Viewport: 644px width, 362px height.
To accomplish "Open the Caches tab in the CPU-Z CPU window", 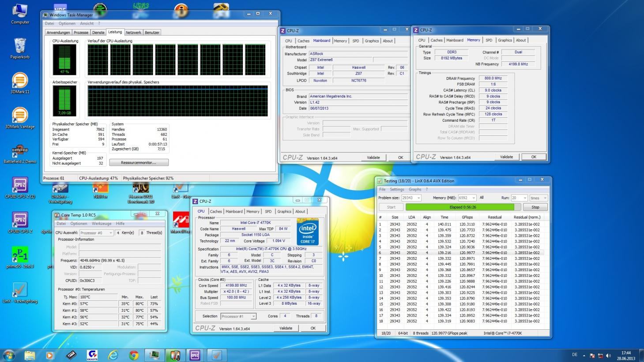I will pyautogui.click(x=216, y=212).
